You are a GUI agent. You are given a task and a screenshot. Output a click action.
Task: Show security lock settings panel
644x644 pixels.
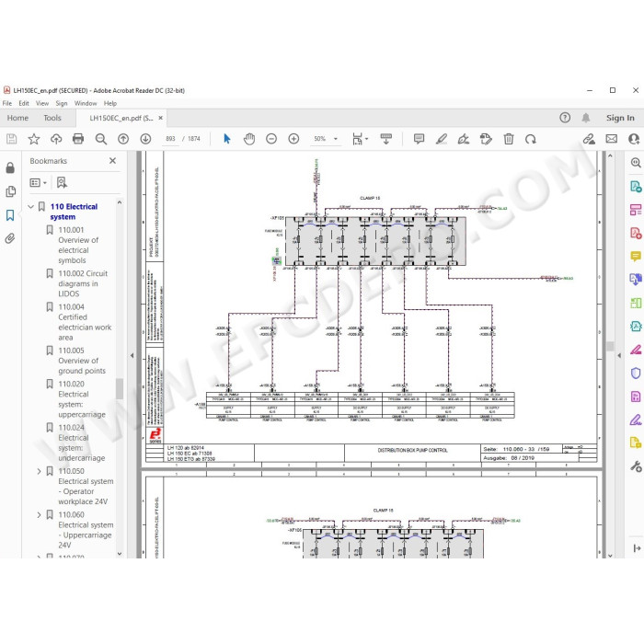click(x=11, y=167)
